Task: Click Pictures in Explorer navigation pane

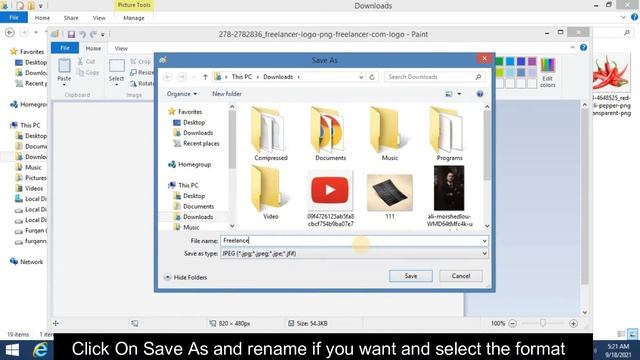Action: pyautogui.click(x=31, y=178)
